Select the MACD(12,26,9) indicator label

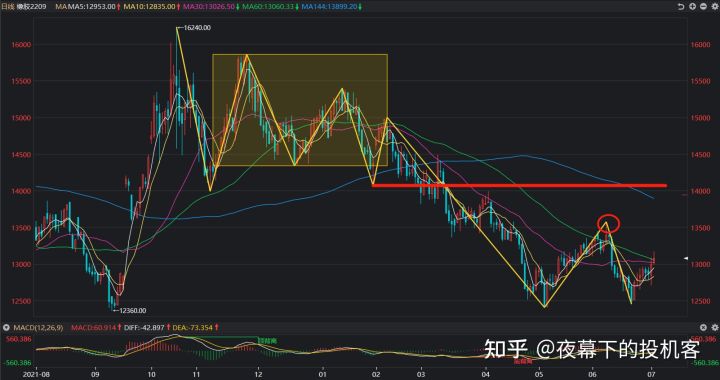38,328
